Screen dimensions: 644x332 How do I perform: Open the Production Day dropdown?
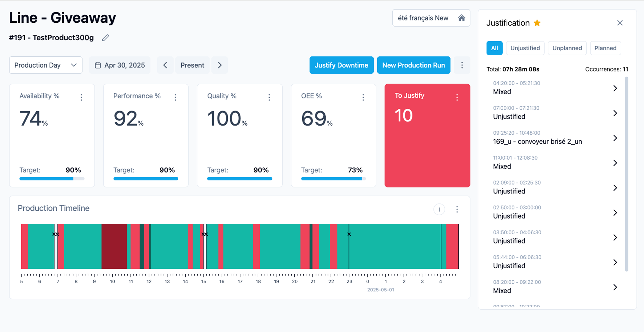coord(46,65)
